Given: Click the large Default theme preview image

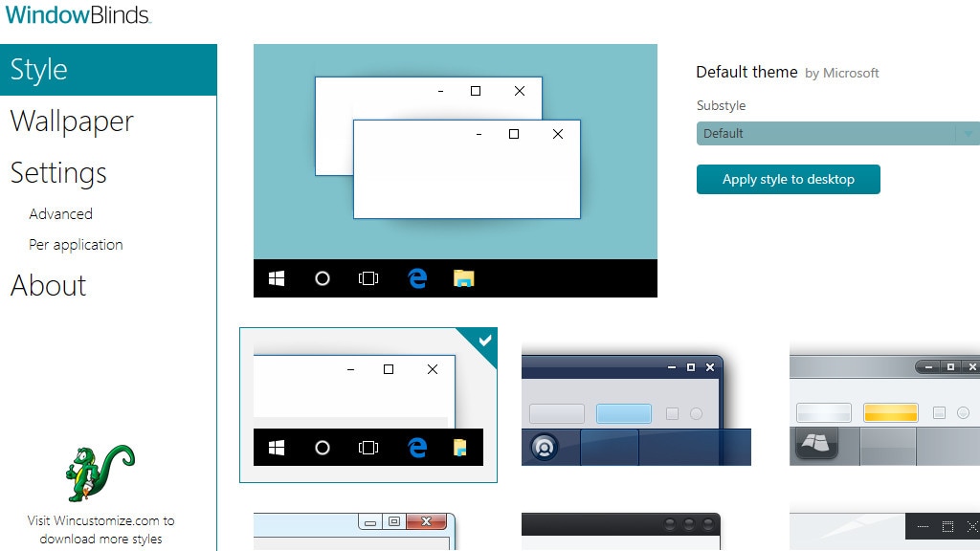Looking at the screenshot, I should pos(455,170).
